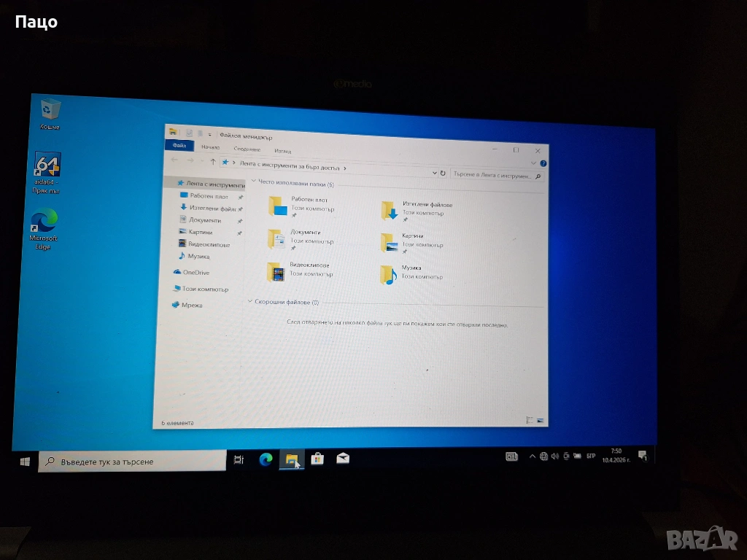
Task: Open the Изтеглени файлове folder
Action: pos(390,211)
